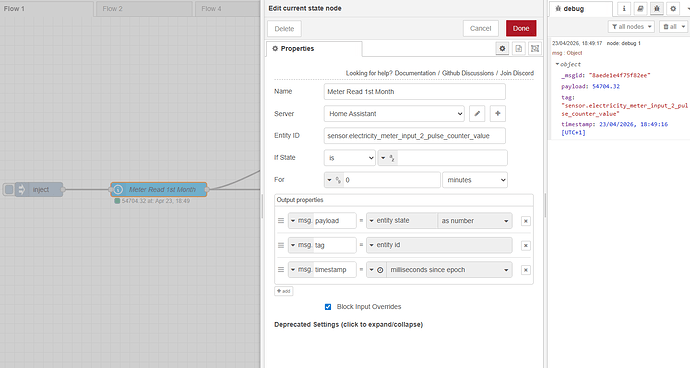Open the Documentation help link
This screenshot has height=368, width=690.
coord(415,73)
